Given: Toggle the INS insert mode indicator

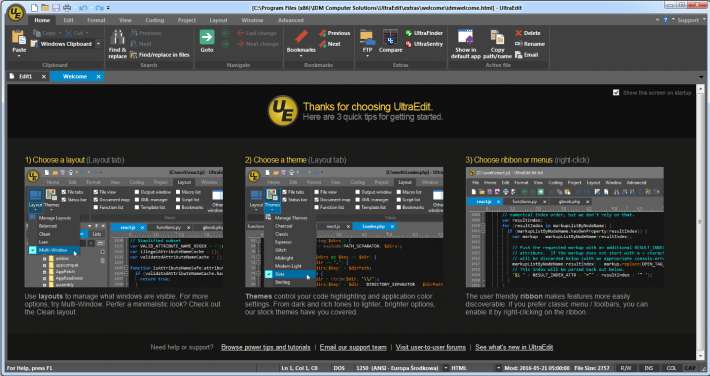Looking at the screenshot, I should (649, 368).
